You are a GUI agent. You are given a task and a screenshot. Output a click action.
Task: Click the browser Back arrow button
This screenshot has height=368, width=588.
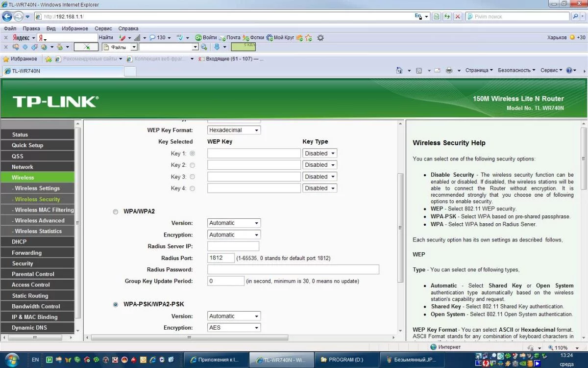(x=7, y=16)
